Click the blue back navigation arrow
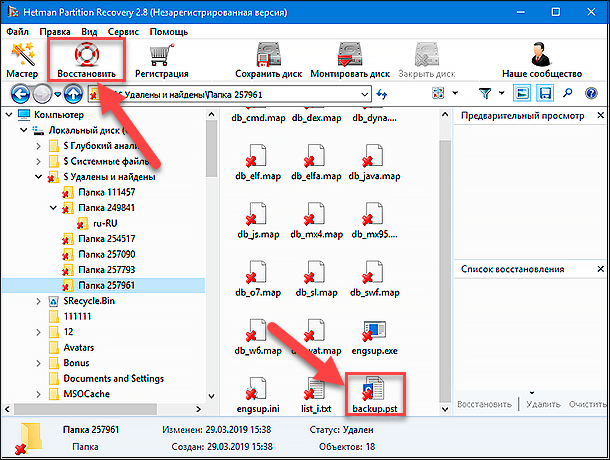Image resolution: width=610 pixels, height=460 pixels. point(17,94)
